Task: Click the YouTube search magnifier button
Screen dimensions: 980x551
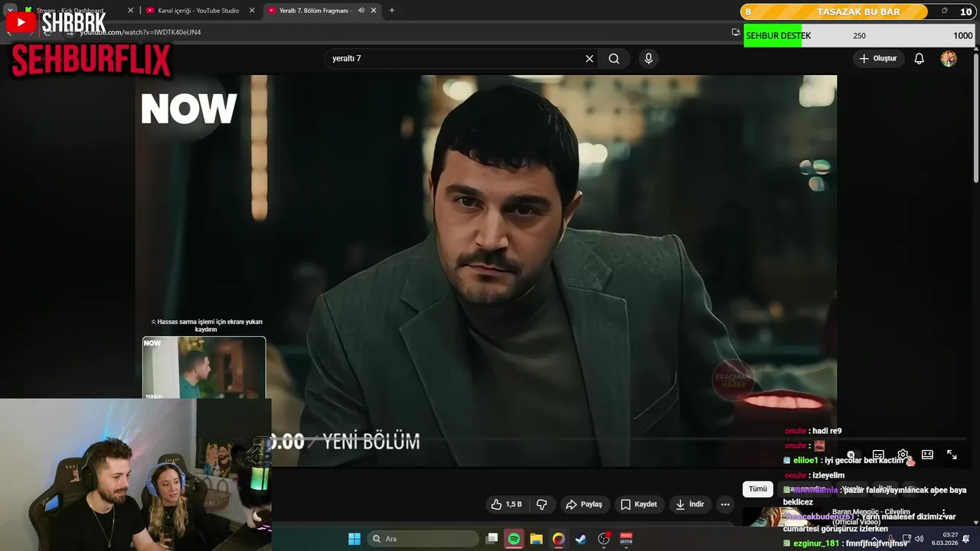Action: click(x=614, y=58)
